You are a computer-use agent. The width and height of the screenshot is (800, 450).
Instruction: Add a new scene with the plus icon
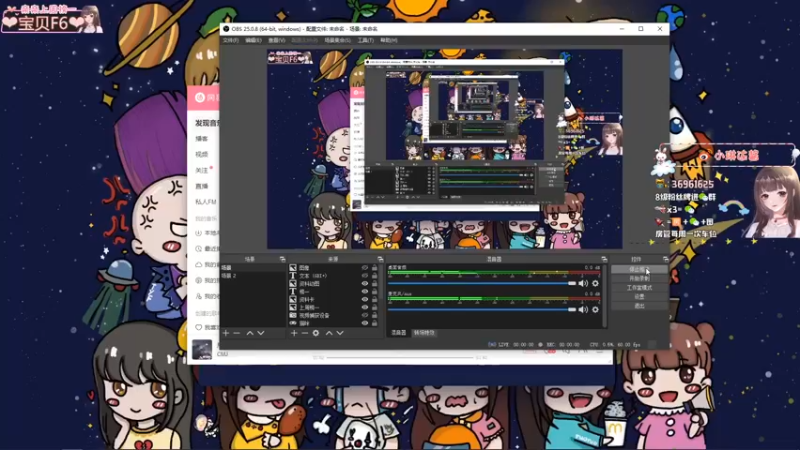pyautogui.click(x=226, y=333)
